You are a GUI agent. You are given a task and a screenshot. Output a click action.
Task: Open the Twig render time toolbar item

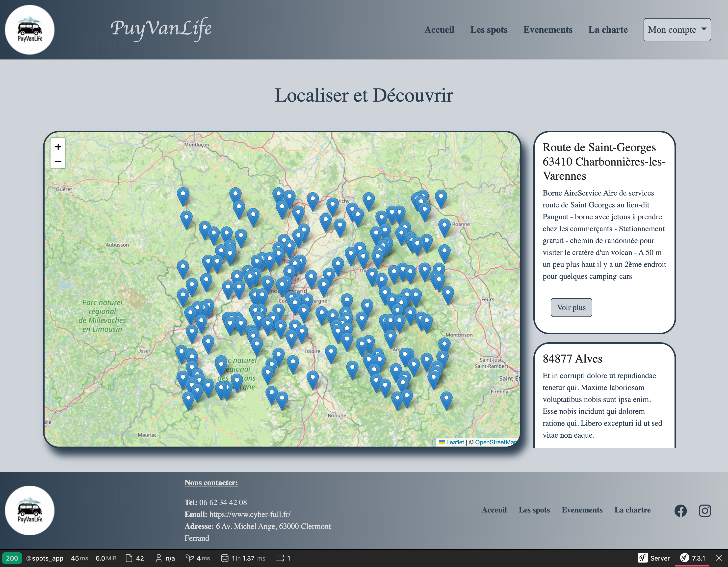(x=198, y=558)
